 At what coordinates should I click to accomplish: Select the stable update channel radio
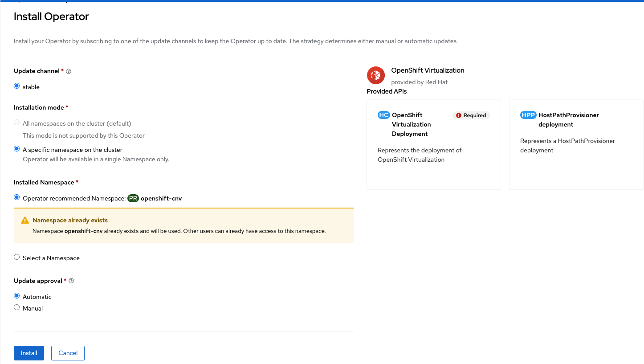(x=17, y=86)
